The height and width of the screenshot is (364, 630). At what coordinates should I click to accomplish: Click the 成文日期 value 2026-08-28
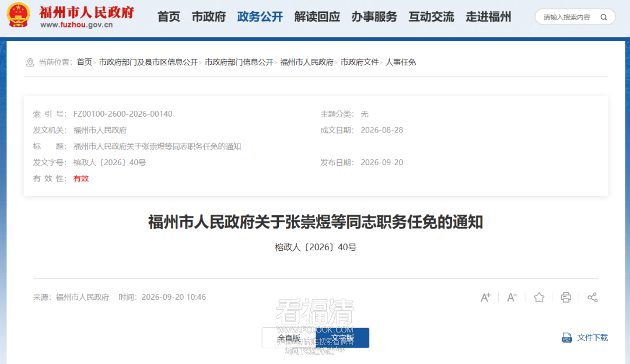(x=381, y=130)
